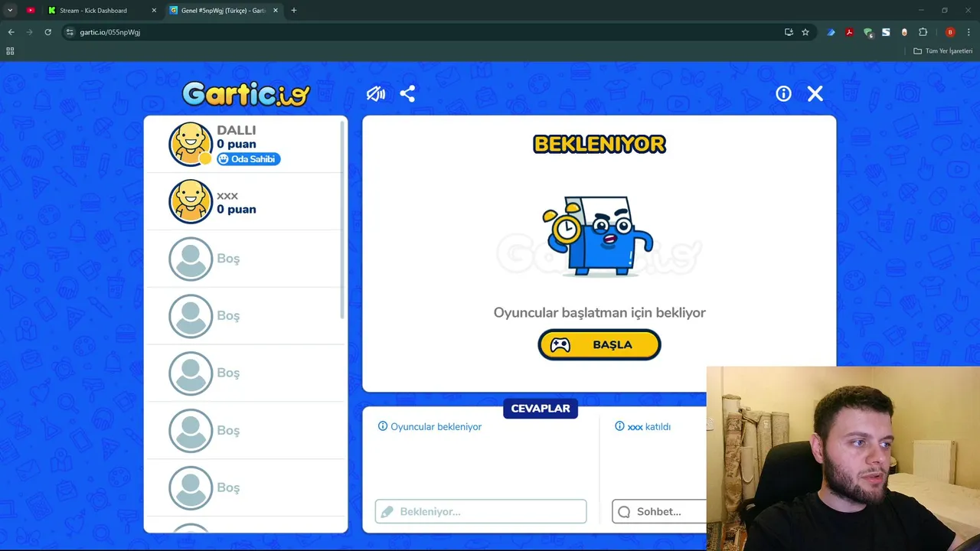Click the Gartic.io logo
The image size is (980, 551).
[x=246, y=93]
